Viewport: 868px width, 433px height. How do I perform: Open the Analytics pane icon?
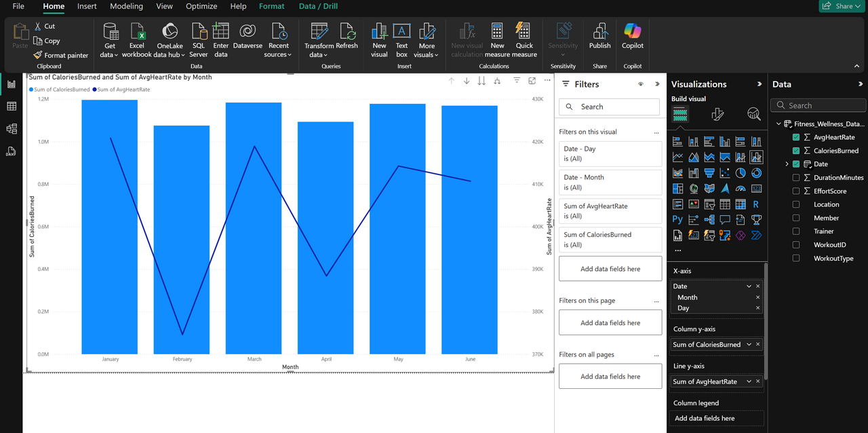pos(753,115)
